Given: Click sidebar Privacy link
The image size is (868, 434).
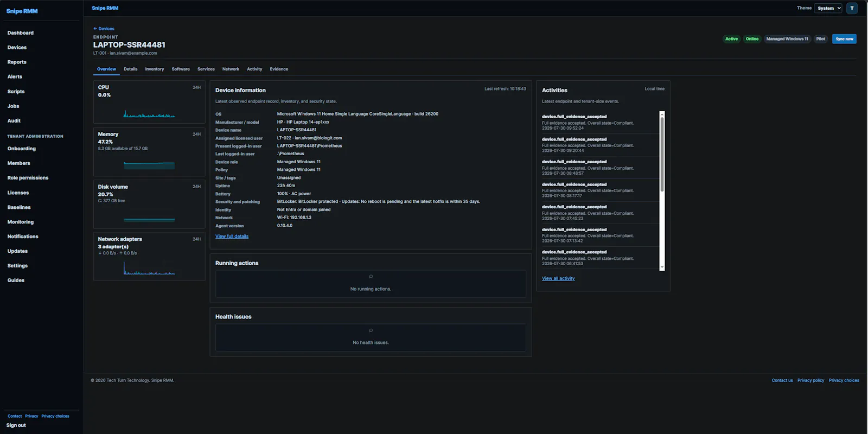Looking at the screenshot, I should tap(31, 416).
